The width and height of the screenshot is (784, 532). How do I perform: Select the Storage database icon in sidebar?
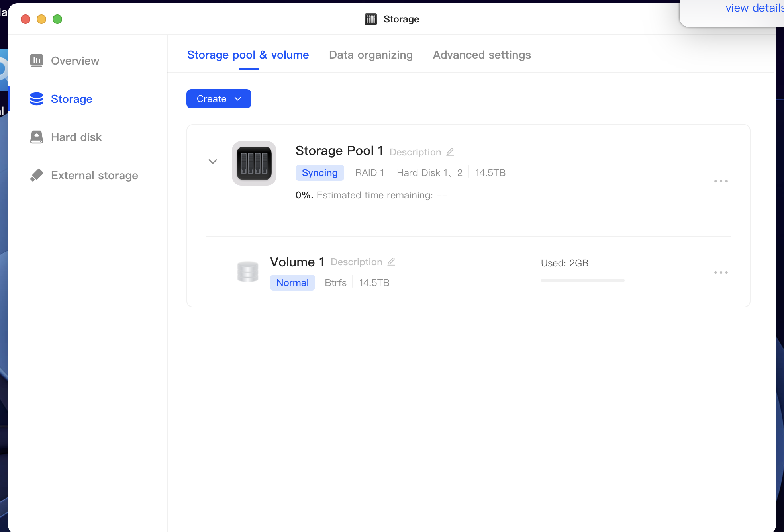click(x=37, y=99)
